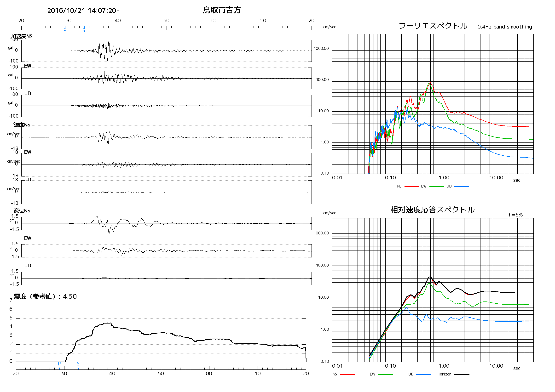Click the UD label of the displacement waveform
Viewport: 555px width, 392px height.
click(28, 266)
